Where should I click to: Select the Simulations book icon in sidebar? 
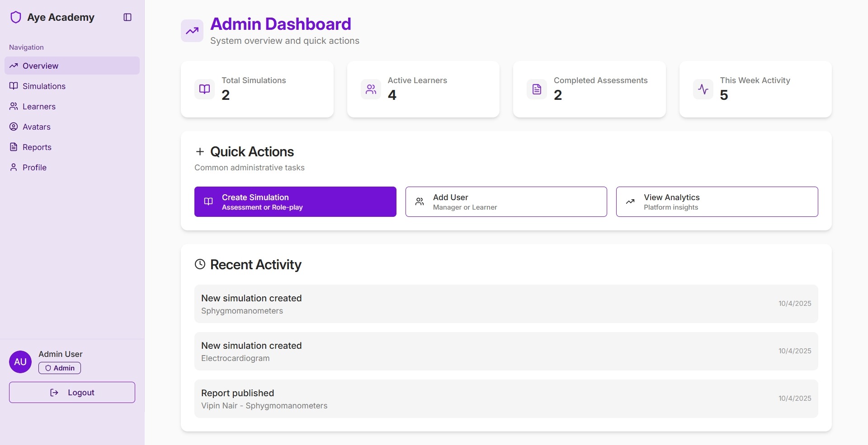[x=14, y=86]
